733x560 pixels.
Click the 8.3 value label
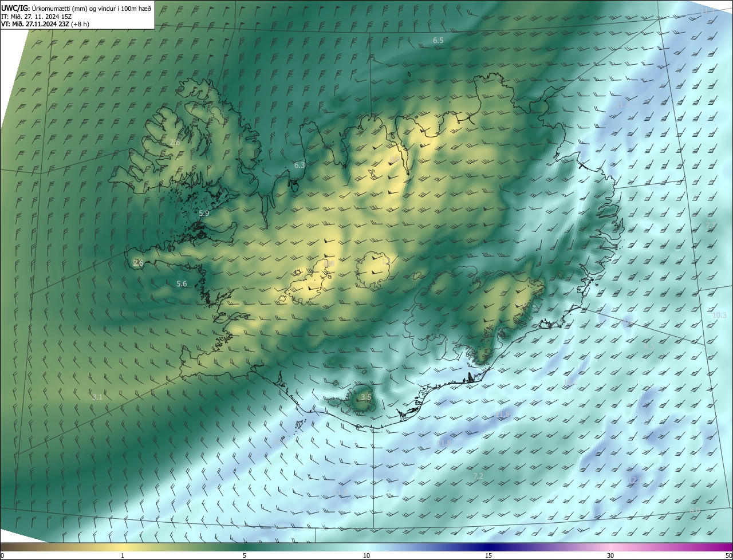click(x=649, y=347)
